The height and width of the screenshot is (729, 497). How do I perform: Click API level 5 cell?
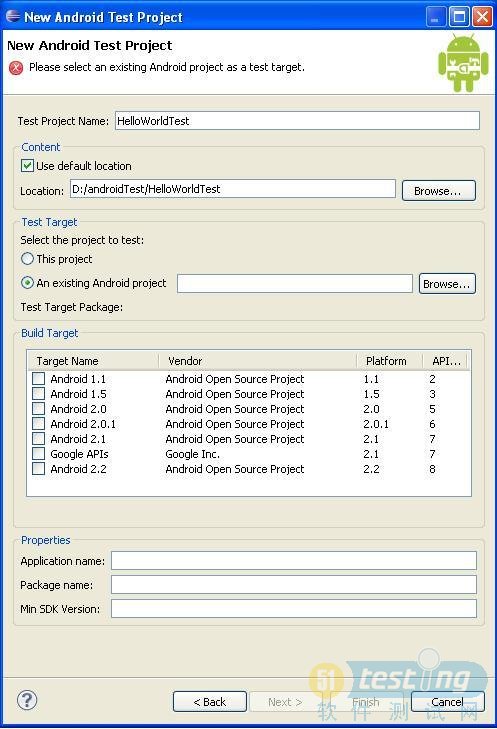coord(432,409)
